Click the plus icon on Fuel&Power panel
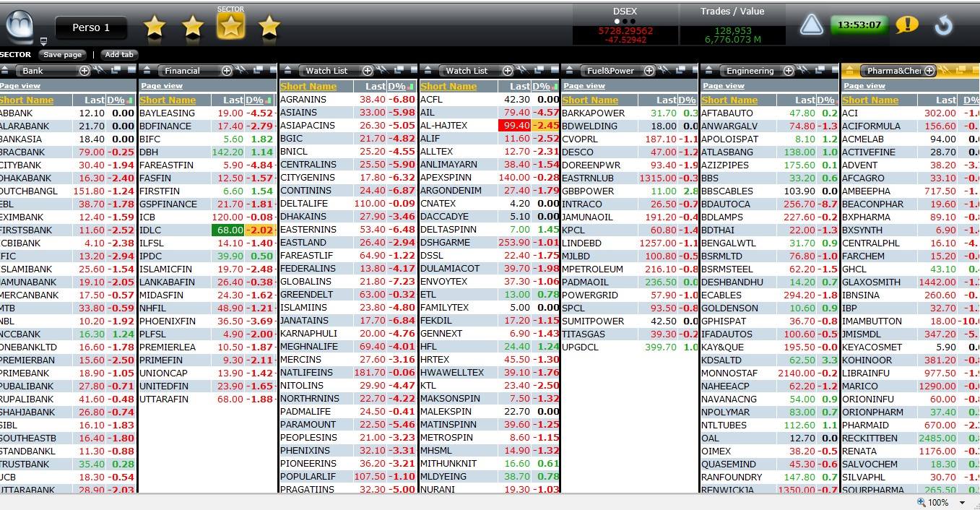The image size is (980, 510). pos(649,71)
